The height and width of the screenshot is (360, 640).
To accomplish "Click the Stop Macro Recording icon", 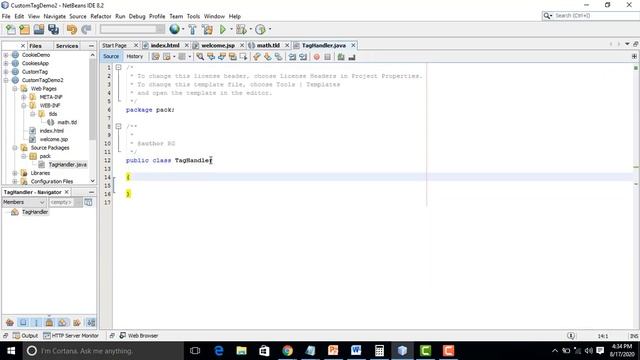I will 327,57.
